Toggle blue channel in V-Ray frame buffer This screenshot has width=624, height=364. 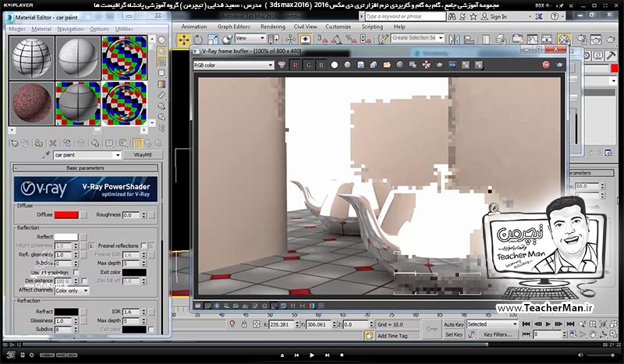(321, 65)
